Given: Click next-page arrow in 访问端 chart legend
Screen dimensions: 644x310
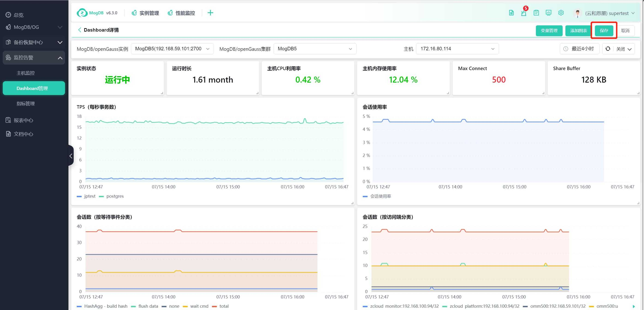Looking at the screenshot, I should pos(633,306).
